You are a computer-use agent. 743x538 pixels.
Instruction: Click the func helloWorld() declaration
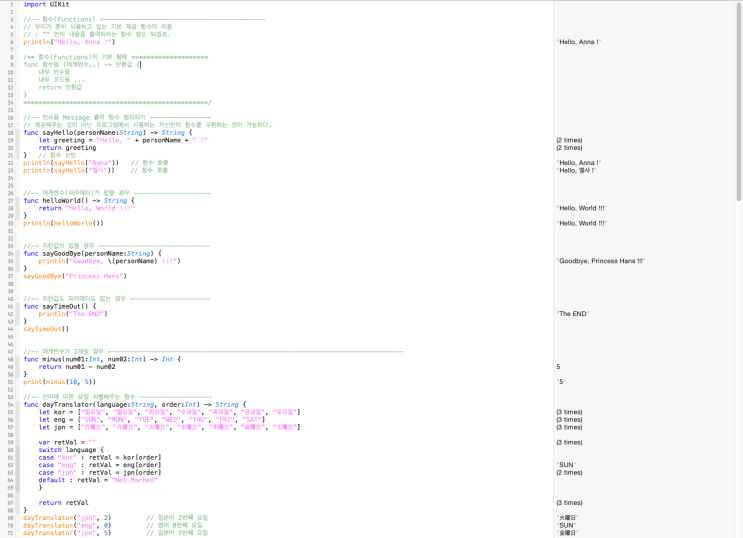point(79,201)
